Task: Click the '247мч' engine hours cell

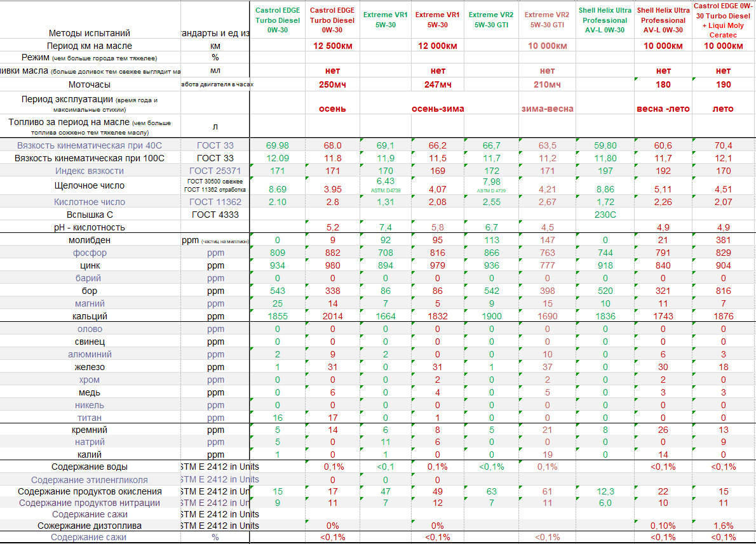Action: click(x=437, y=84)
